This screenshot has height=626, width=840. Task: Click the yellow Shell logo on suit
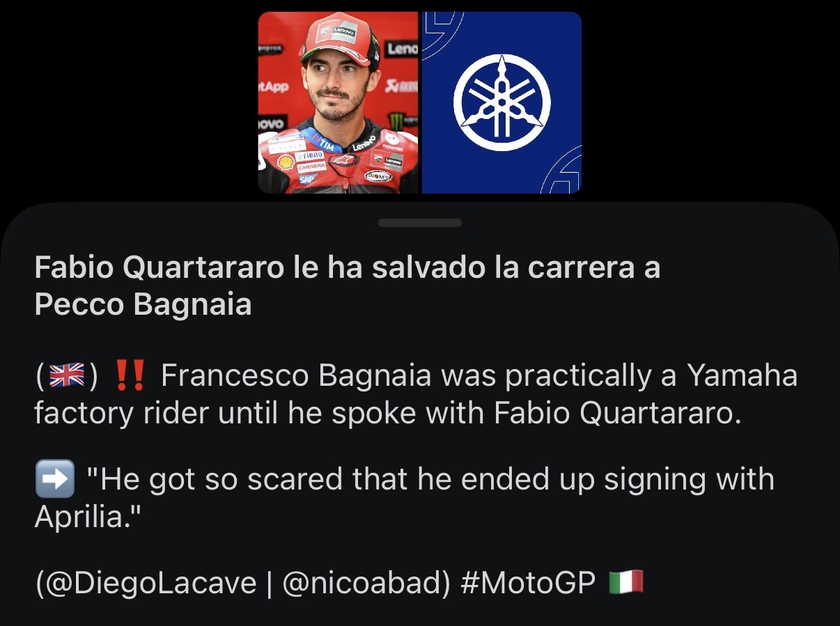286,162
